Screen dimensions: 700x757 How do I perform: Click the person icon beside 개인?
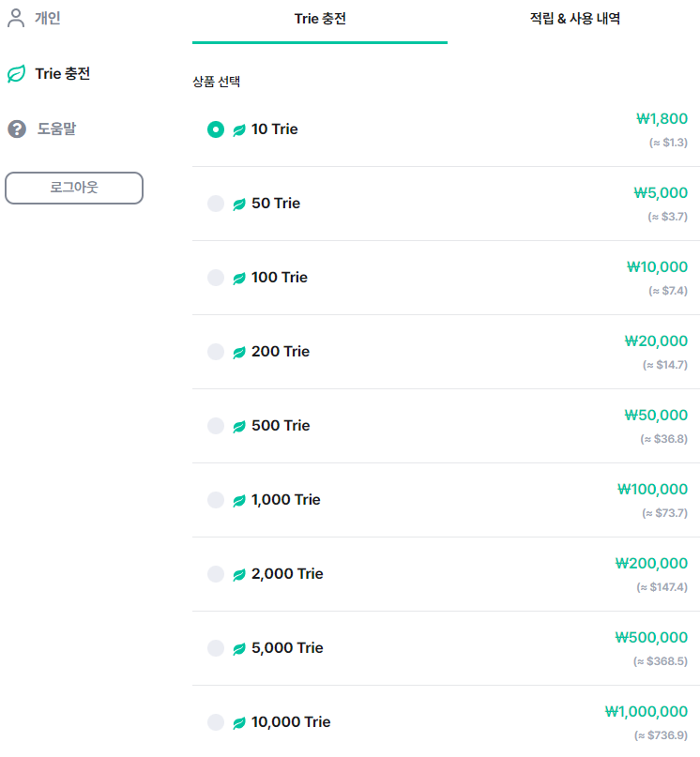click(16, 19)
